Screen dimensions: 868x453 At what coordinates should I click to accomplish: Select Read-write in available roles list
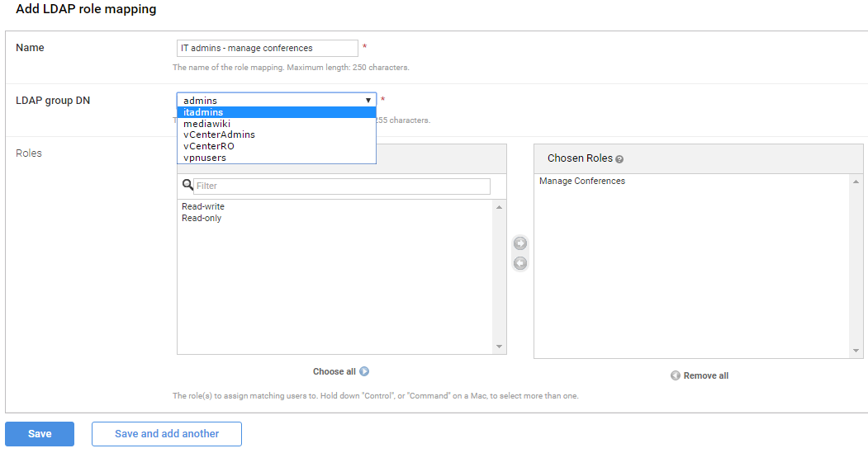pyautogui.click(x=203, y=206)
